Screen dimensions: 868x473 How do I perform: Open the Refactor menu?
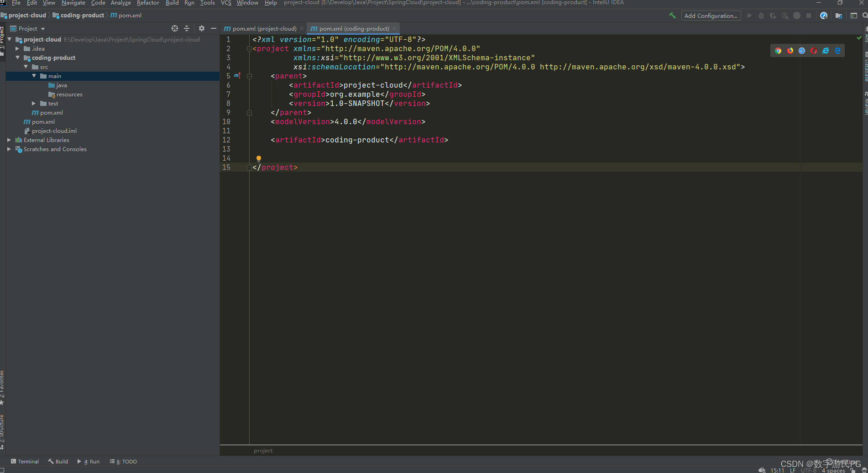tap(148, 3)
